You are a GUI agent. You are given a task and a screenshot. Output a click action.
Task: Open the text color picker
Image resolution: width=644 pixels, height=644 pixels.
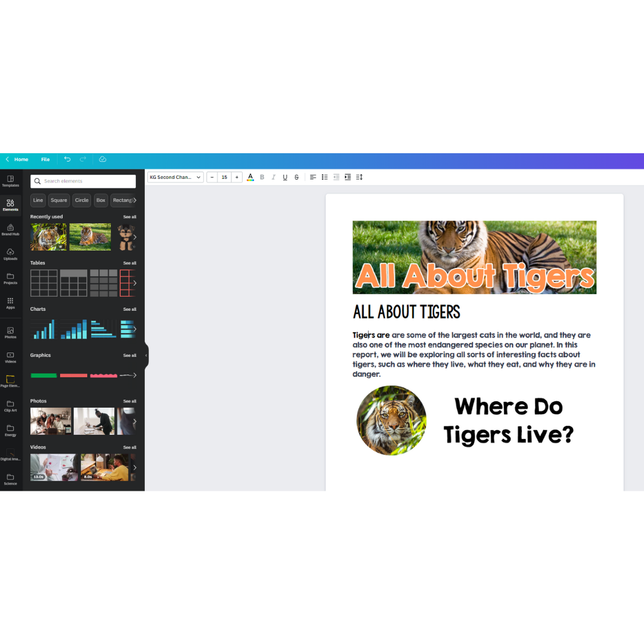click(250, 177)
